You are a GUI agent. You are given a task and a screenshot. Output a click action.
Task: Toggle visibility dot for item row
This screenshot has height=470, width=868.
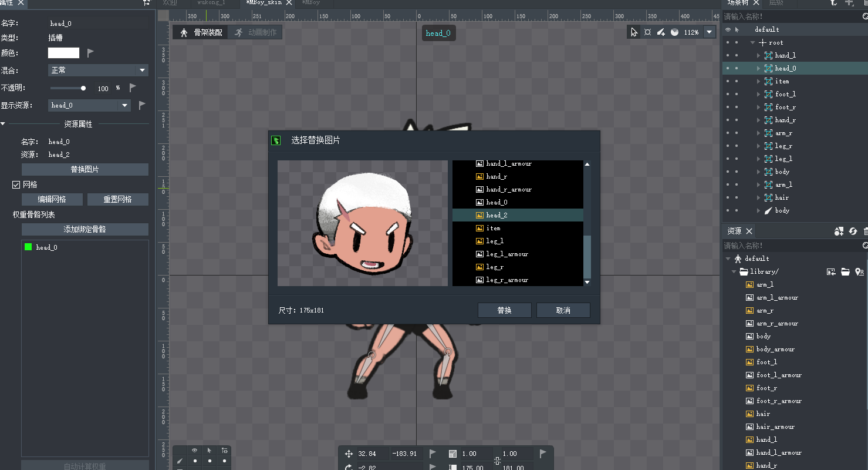(x=728, y=81)
